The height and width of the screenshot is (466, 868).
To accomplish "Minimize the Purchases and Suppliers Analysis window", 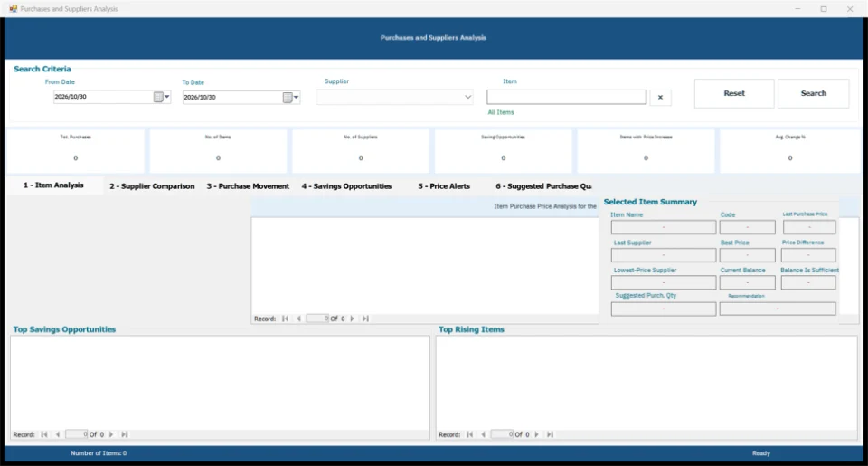I will [797, 9].
